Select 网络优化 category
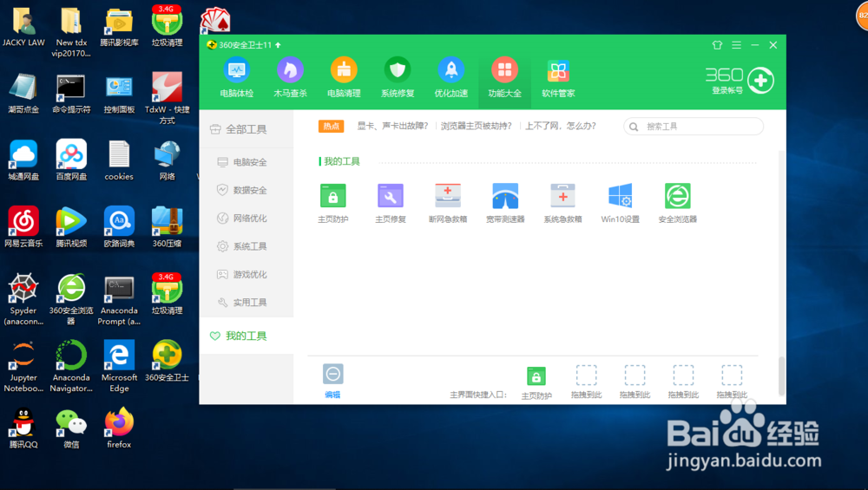The width and height of the screenshot is (868, 490). 247,219
